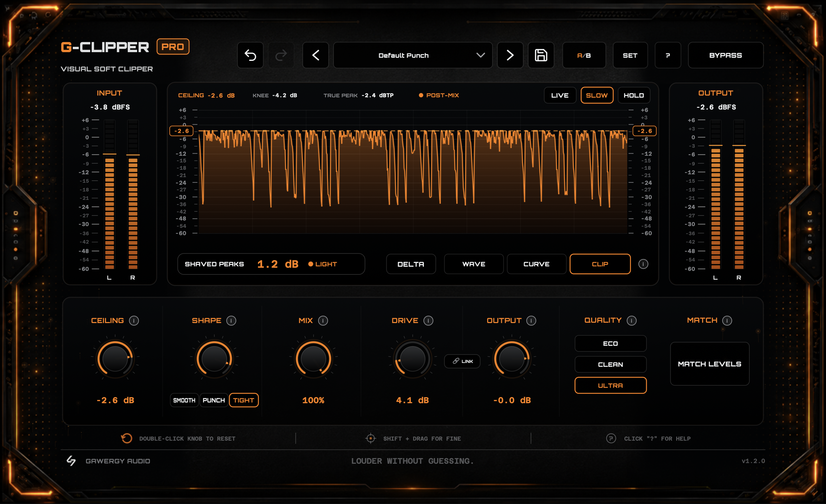The image size is (826, 504).
Task: Click the -2.6 dB ceiling value under knob
Action: pyautogui.click(x=115, y=400)
